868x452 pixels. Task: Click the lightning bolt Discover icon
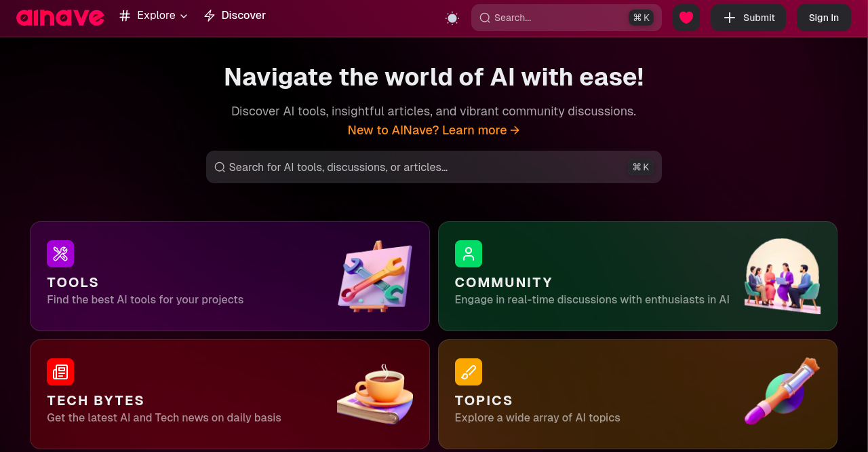click(210, 16)
